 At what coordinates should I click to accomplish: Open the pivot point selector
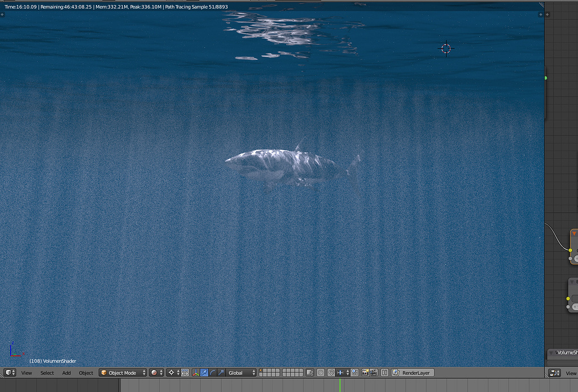pyautogui.click(x=173, y=372)
